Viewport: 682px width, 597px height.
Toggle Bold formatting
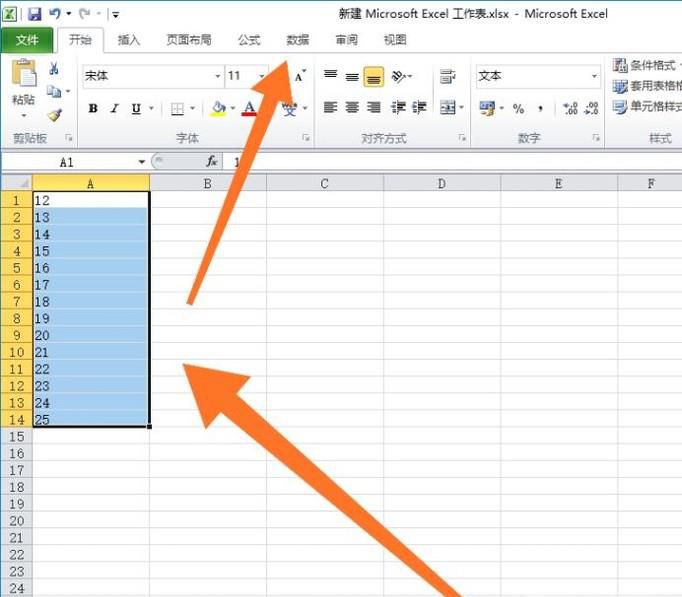(x=93, y=109)
